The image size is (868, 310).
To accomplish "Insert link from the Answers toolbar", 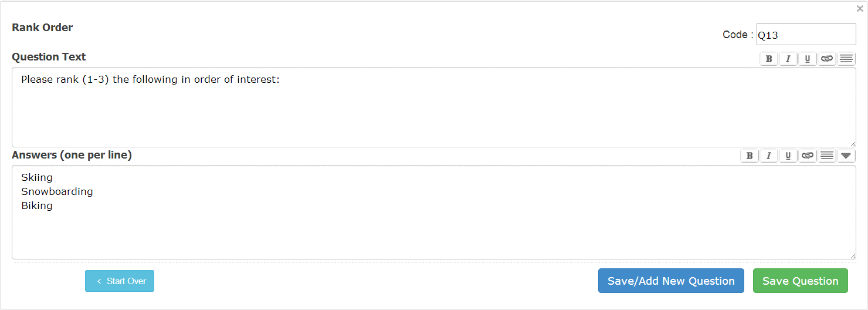I will point(808,156).
